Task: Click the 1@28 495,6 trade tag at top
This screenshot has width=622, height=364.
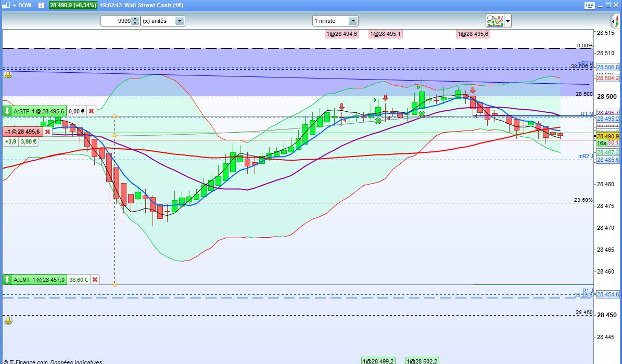Action: (473, 34)
